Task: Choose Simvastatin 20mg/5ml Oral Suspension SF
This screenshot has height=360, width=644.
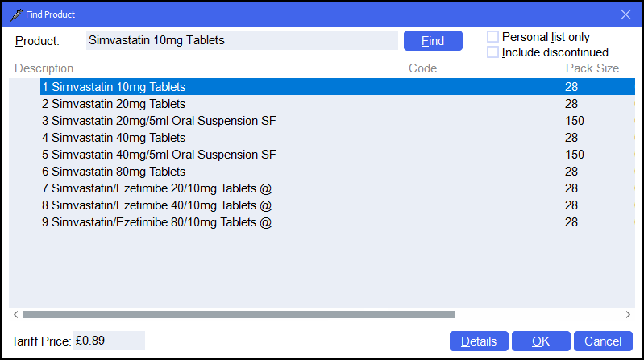Action: (x=159, y=121)
